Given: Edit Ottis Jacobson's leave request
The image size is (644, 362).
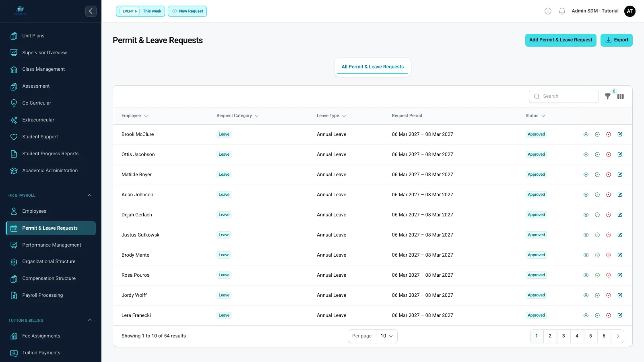Looking at the screenshot, I should pos(620,154).
